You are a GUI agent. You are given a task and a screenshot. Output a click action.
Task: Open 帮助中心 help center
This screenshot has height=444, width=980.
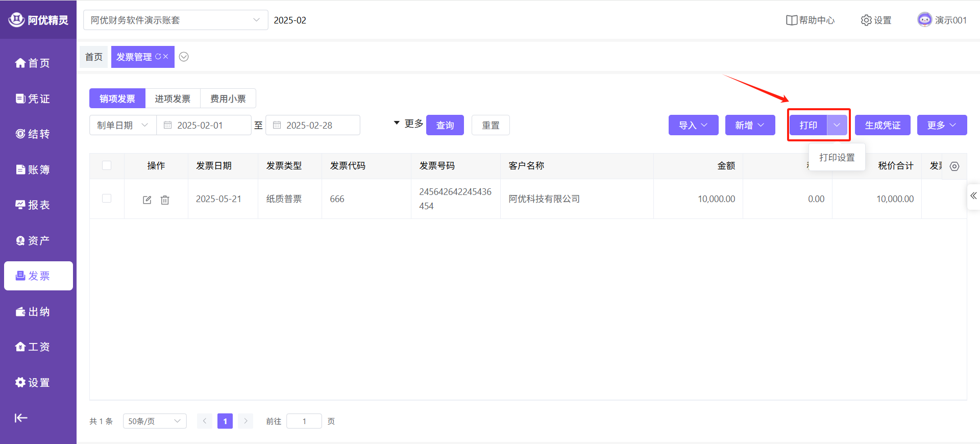(x=810, y=20)
